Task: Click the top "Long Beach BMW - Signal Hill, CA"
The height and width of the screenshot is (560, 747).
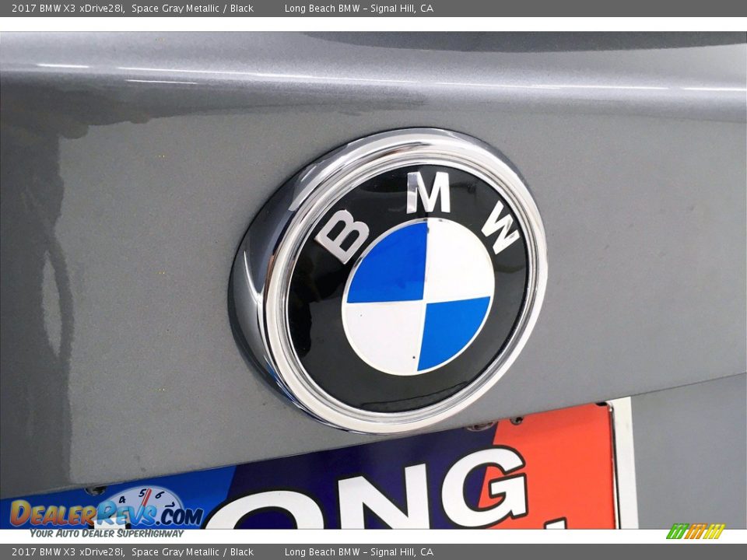Action: 359,8
